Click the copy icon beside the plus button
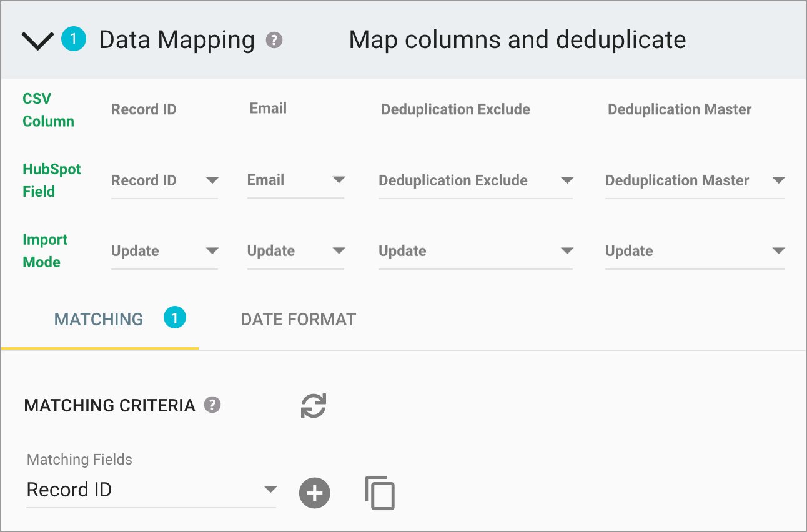807x532 pixels. pyautogui.click(x=380, y=493)
